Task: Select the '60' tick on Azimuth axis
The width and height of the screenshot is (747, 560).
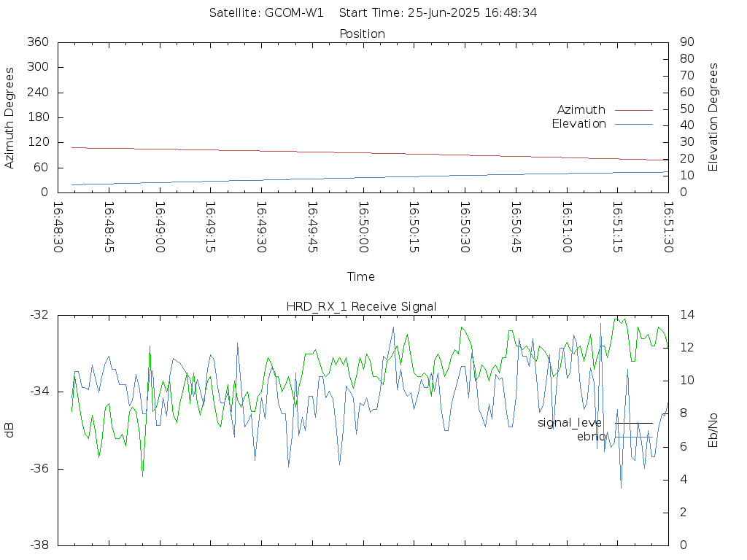Action: coord(42,168)
